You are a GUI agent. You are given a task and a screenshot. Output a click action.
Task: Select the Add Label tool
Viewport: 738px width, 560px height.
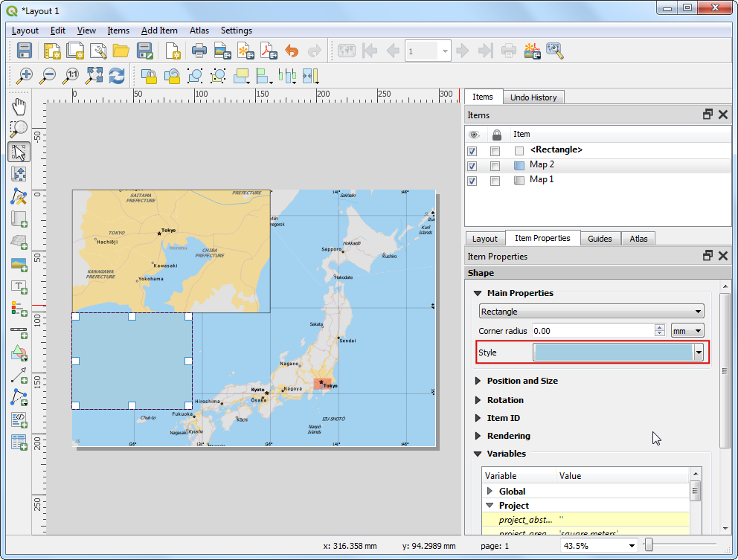19,286
